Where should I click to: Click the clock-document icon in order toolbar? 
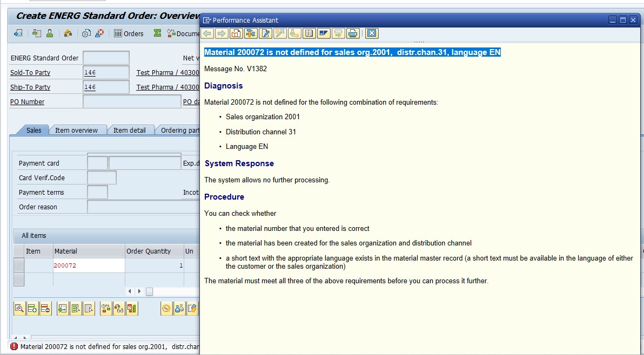[x=86, y=33]
